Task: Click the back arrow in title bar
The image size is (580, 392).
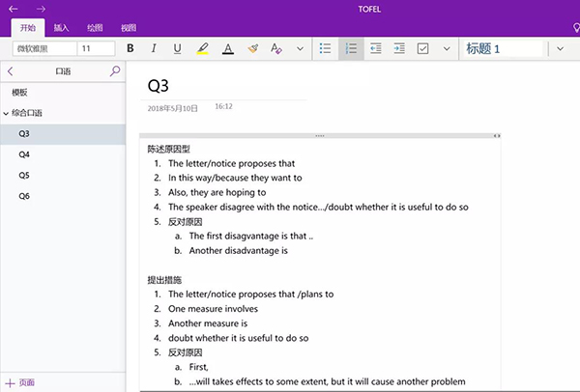Action: point(14,9)
